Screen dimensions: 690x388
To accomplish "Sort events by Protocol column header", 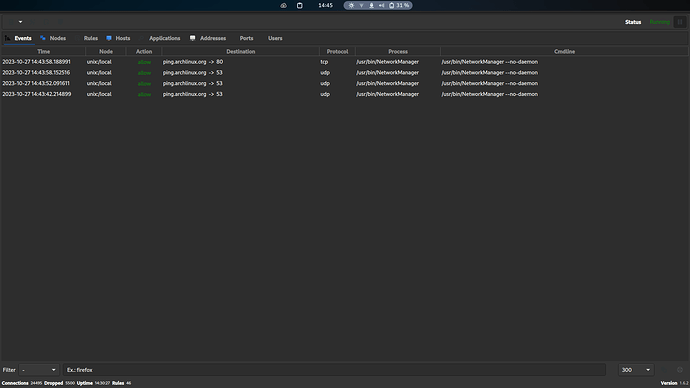I will point(337,51).
